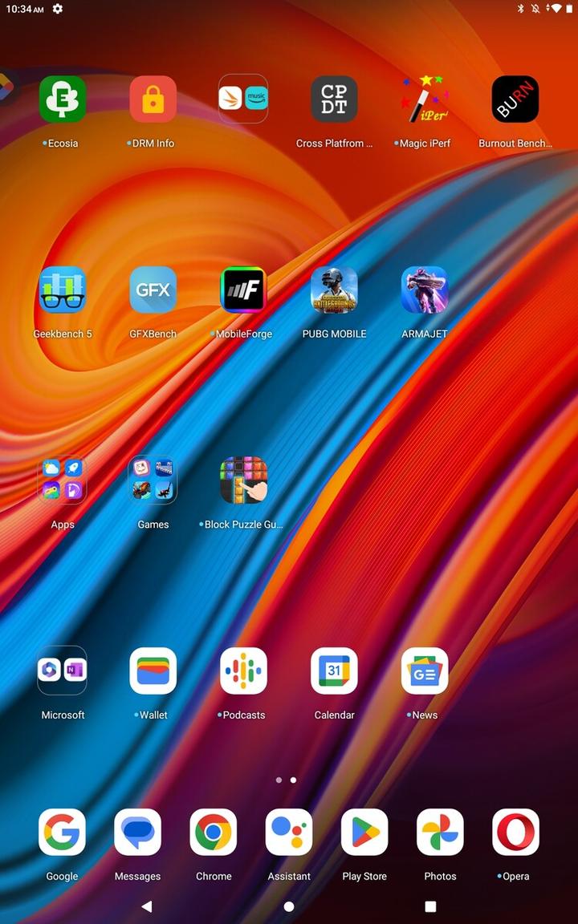
Task: Open Google News app
Action: [425, 671]
